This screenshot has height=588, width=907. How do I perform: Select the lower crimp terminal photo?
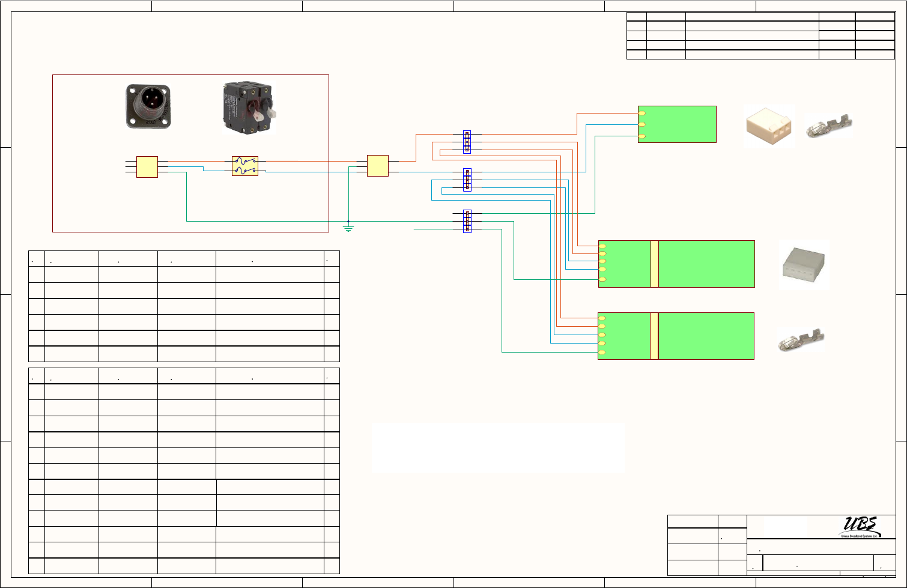[801, 341]
